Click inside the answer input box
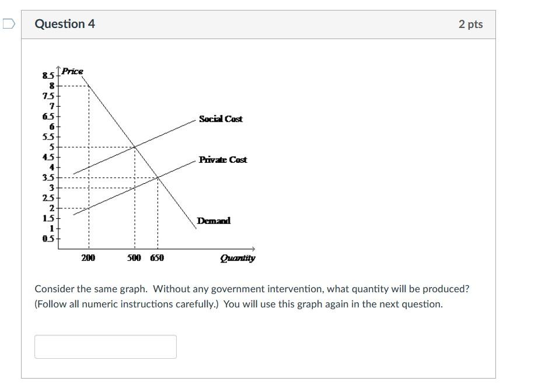 pos(106,346)
